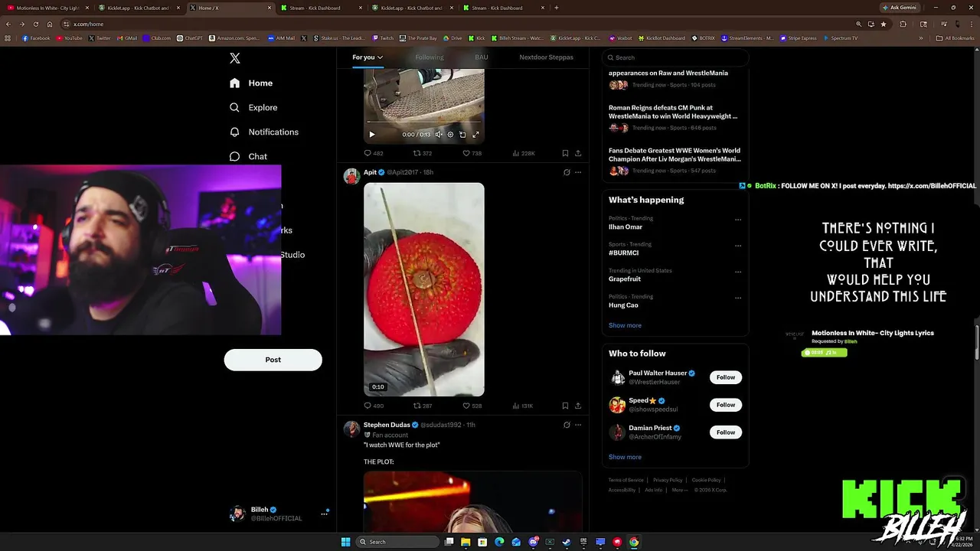Screen dimensions: 980x551
Task: Open Stephen Dudas's profile name
Action: 387,425
